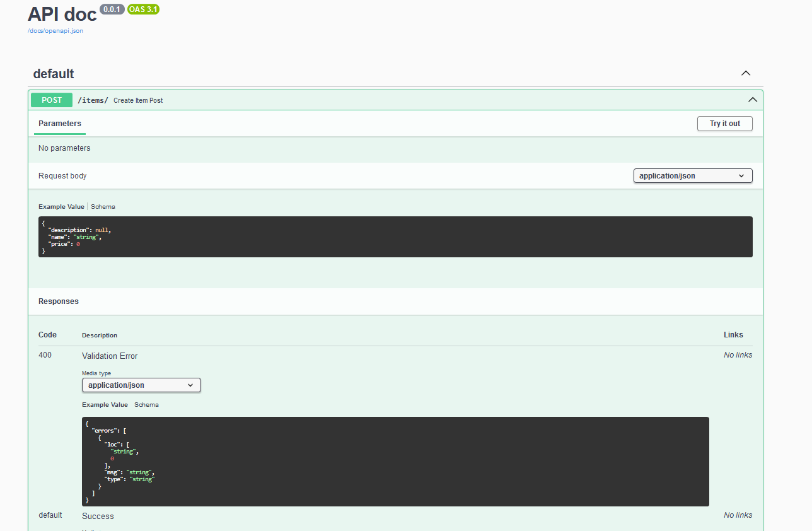Click the 0.0.1 version badge
Screen dimensions: 812x531
(112, 9)
